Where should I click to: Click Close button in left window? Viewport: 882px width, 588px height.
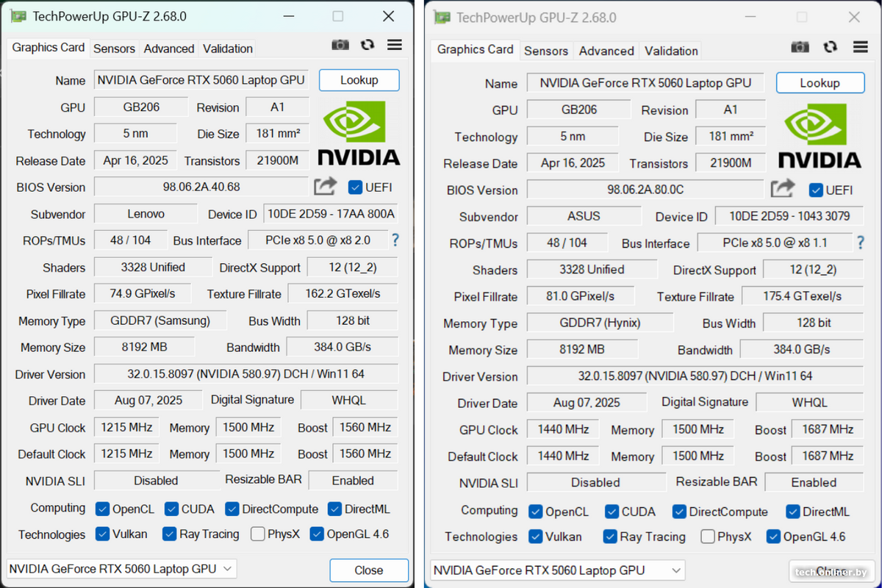pyautogui.click(x=369, y=570)
